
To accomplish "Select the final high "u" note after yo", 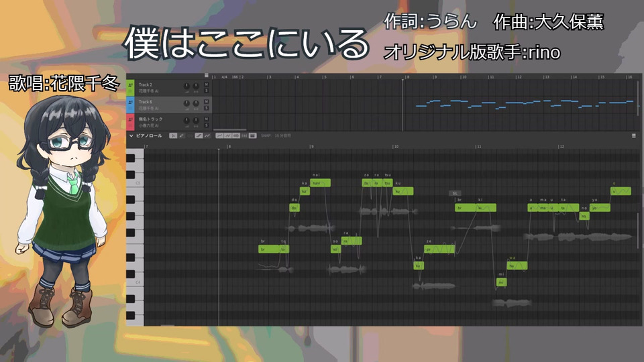I will point(621,191).
